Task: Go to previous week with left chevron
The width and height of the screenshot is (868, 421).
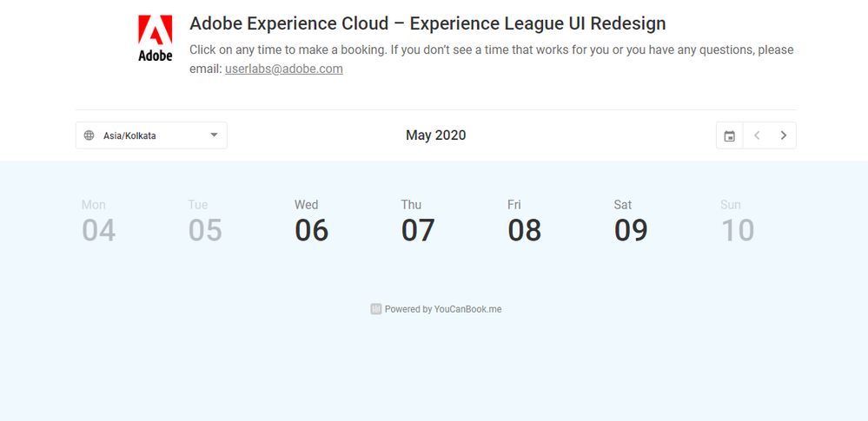Action: coord(757,135)
